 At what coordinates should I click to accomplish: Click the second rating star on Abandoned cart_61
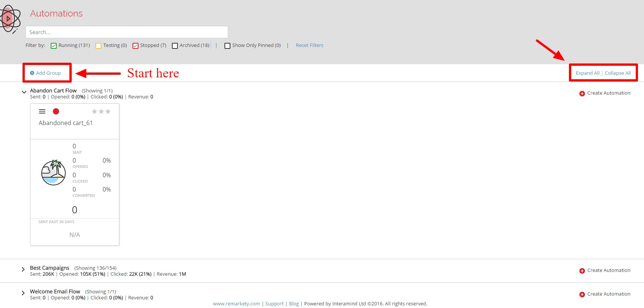[x=101, y=112]
